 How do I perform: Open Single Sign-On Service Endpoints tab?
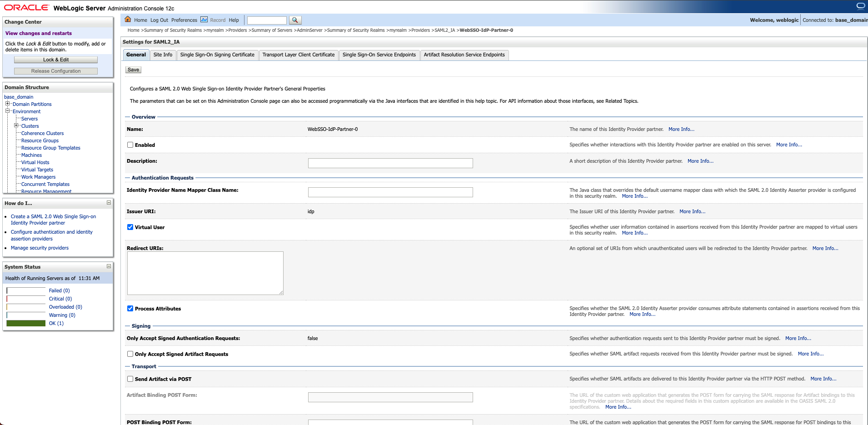379,55
